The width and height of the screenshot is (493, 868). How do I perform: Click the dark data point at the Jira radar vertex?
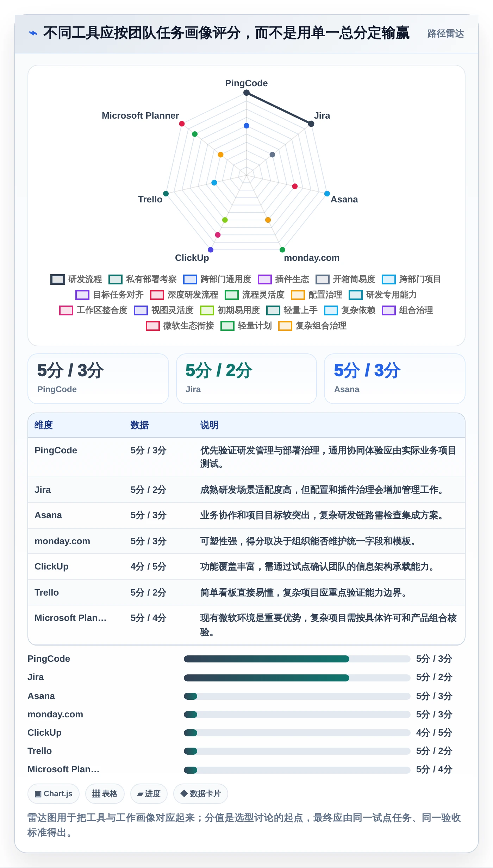click(x=311, y=124)
